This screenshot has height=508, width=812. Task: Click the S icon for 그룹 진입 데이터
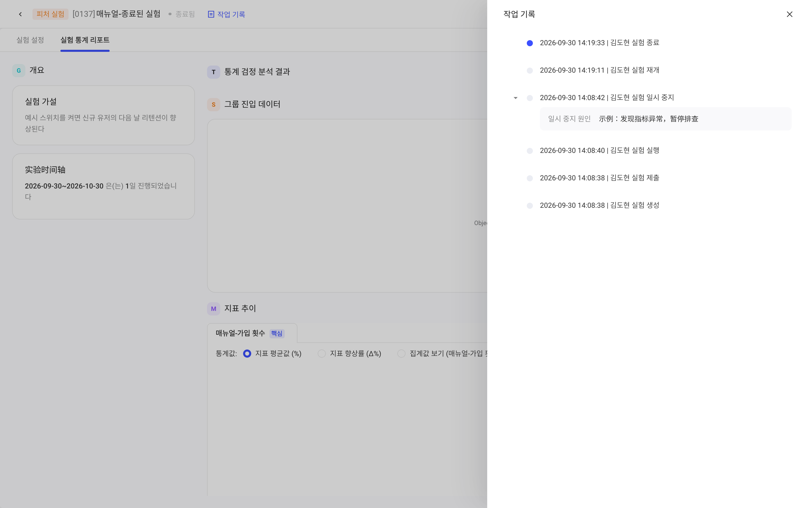pyautogui.click(x=213, y=104)
